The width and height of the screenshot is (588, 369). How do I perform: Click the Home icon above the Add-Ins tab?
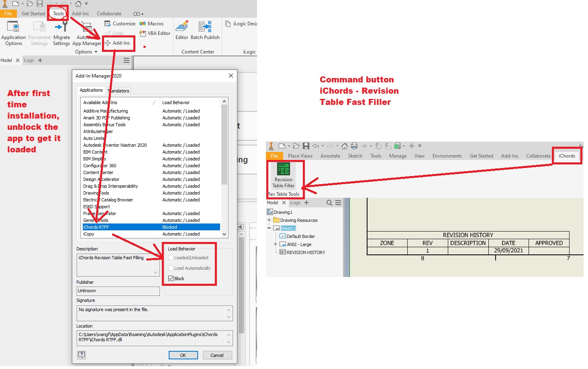78,4
